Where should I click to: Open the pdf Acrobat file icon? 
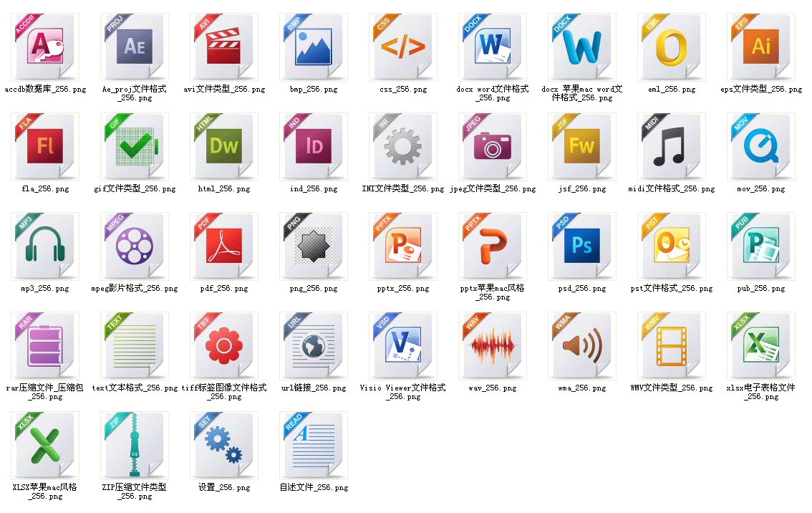224,246
